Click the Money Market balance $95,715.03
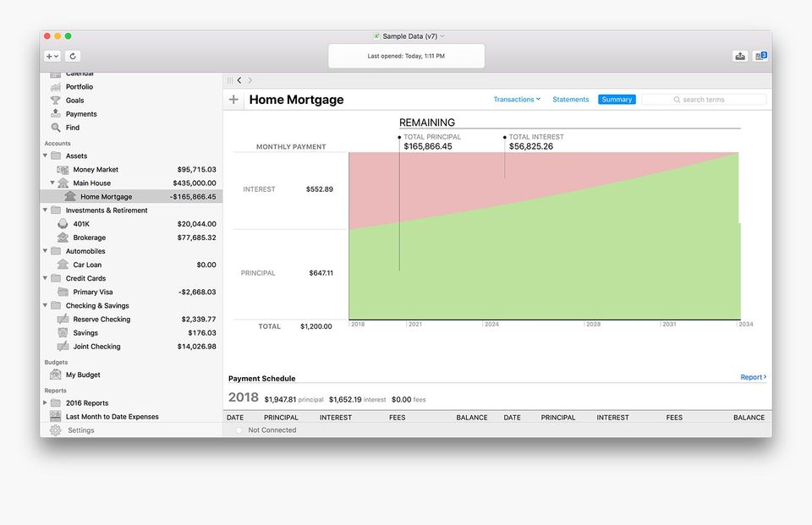This screenshot has width=812, height=525. [x=197, y=169]
